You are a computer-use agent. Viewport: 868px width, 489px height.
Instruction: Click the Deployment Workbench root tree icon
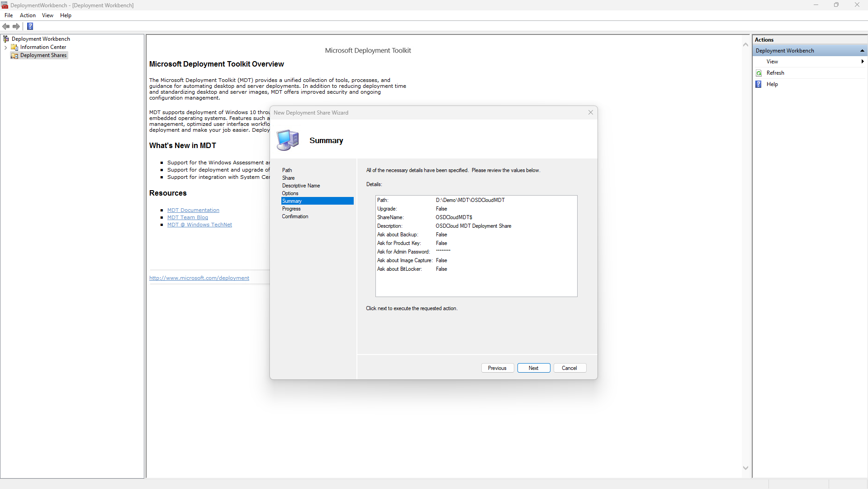pos(6,39)
